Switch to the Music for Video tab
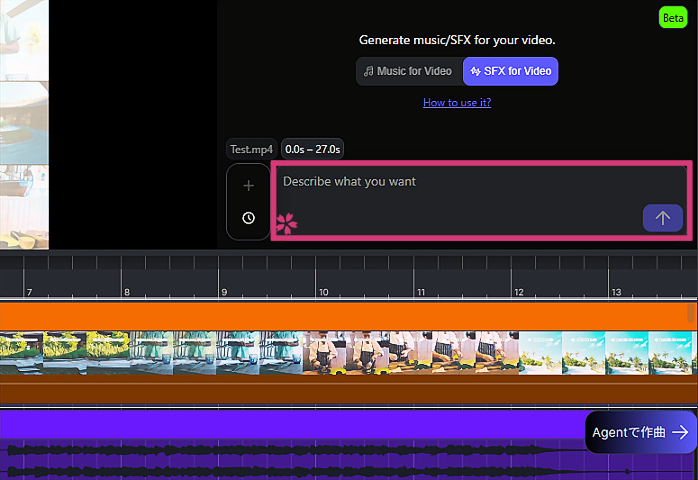The image size is (698, 480). 408,71
